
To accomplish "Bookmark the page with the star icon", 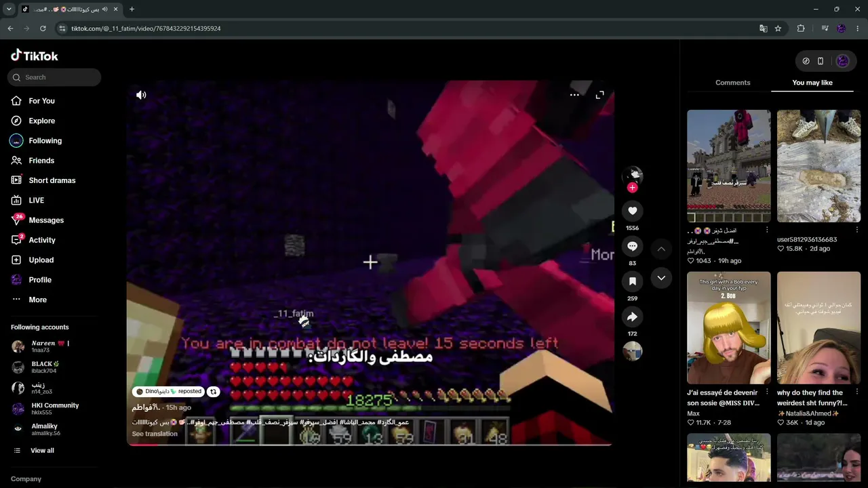I will point(778,28).
